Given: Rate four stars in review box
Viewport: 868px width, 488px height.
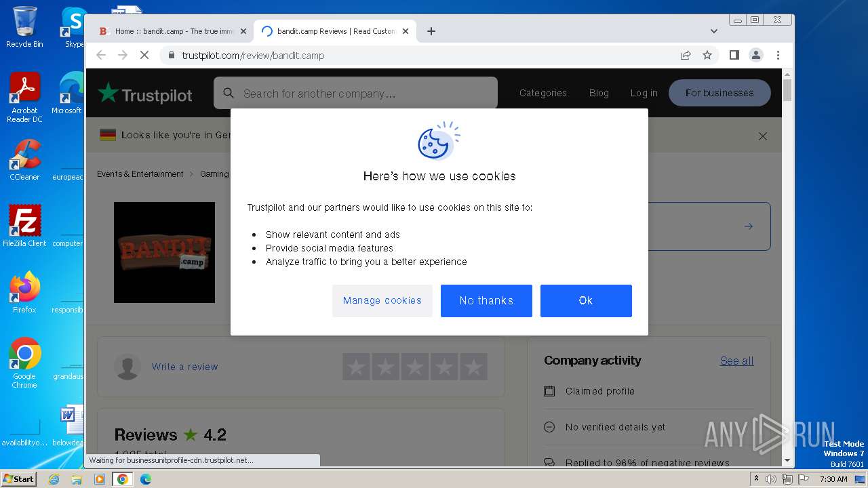Looking at the screenshot, I should pos(444,367).
